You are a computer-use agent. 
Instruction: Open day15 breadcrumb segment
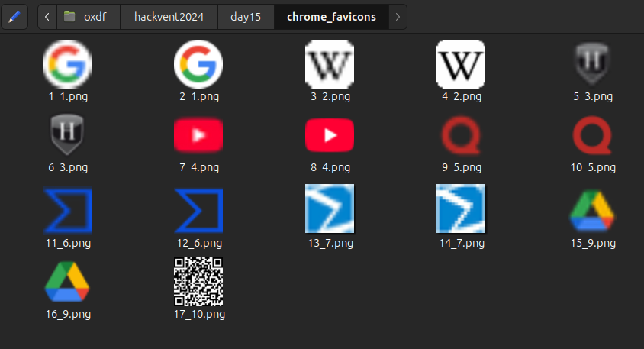click(246, 16)
